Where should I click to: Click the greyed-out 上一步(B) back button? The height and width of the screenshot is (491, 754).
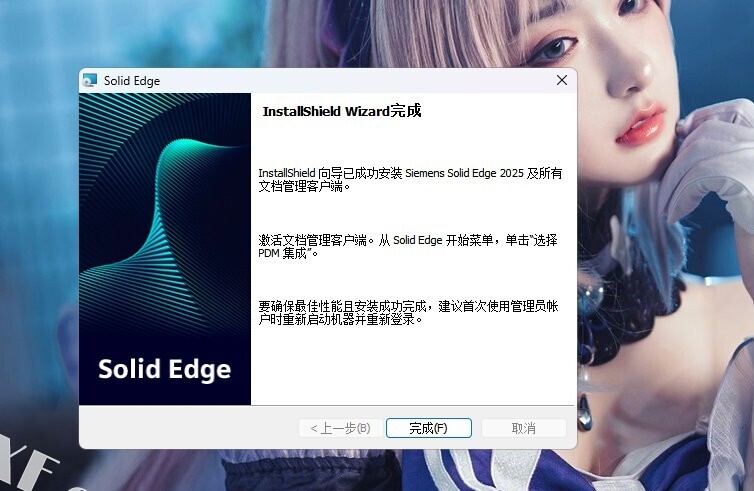pos(341,428)
